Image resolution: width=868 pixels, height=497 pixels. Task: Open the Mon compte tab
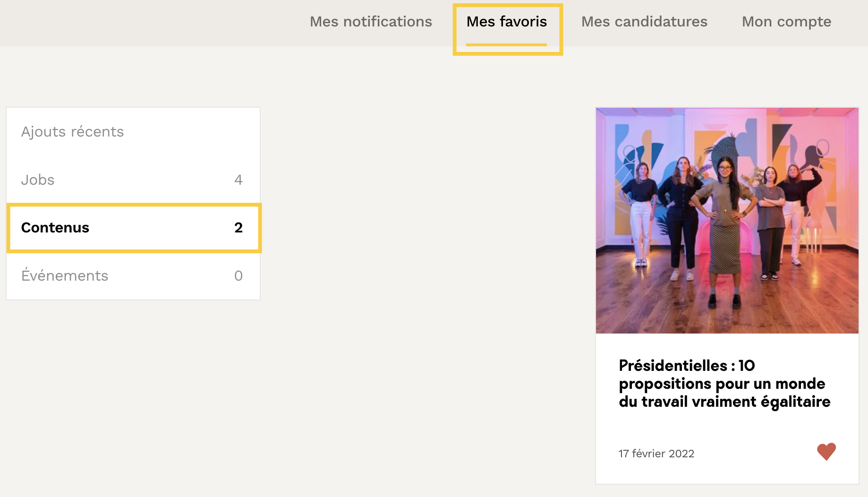[786, 22]
